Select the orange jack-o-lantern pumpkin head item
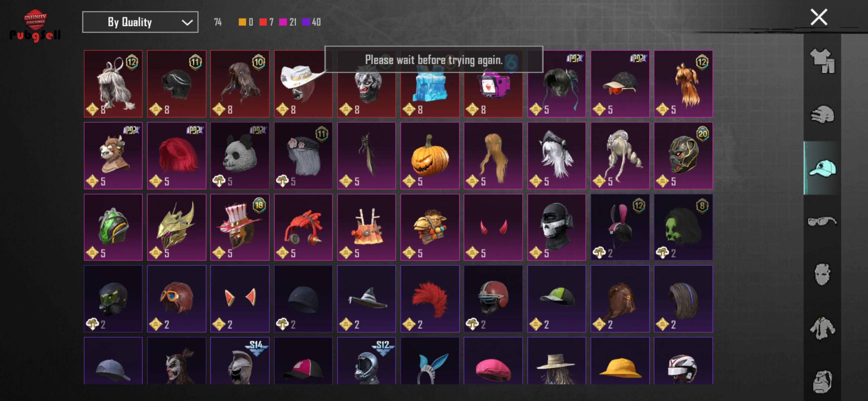868x401 pixels. click(x=430, y=156)
